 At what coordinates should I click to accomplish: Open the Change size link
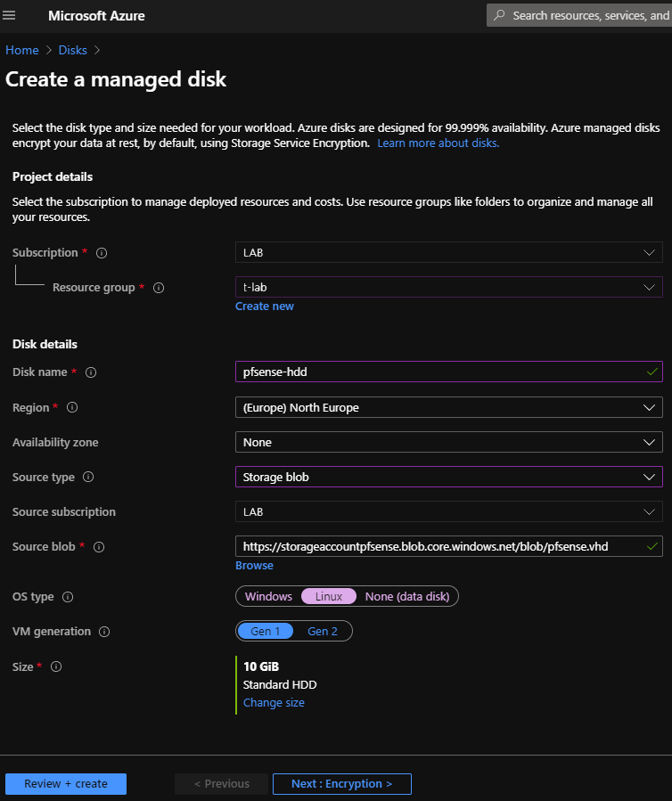(274, 703)
